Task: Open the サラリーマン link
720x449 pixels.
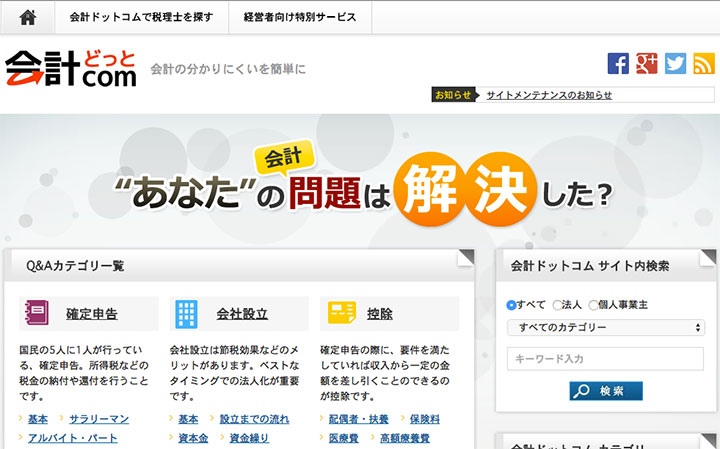Action: (x=99, y=419)
